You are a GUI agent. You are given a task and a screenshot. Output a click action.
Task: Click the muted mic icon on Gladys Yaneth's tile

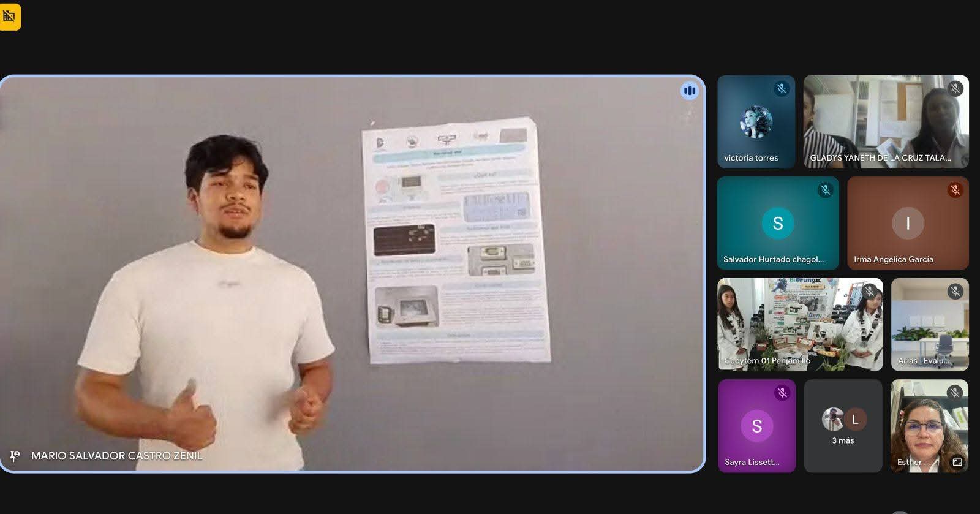click(955, 89)
